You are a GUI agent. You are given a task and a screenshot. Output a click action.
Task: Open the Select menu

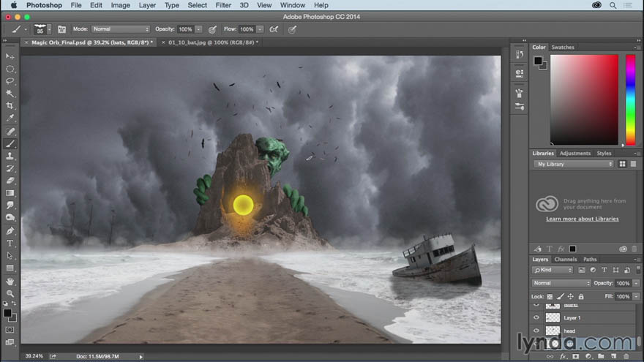coord(197,5)
